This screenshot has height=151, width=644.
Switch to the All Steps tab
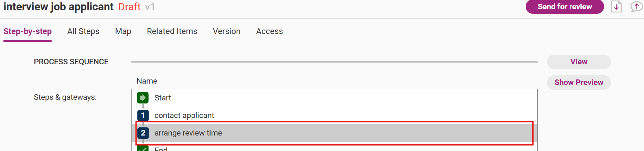pyautogui.click(x=83, y=31)
